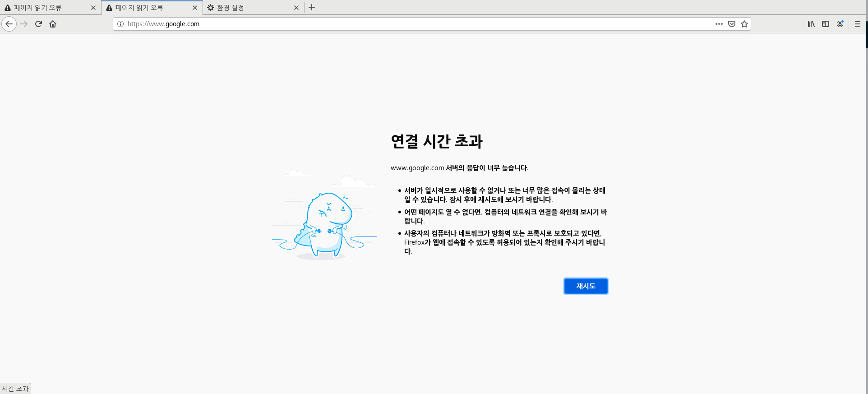Save page to Pocket
Image resolution: width=868 pixels, height=394 pixels.
pos(732,24)
